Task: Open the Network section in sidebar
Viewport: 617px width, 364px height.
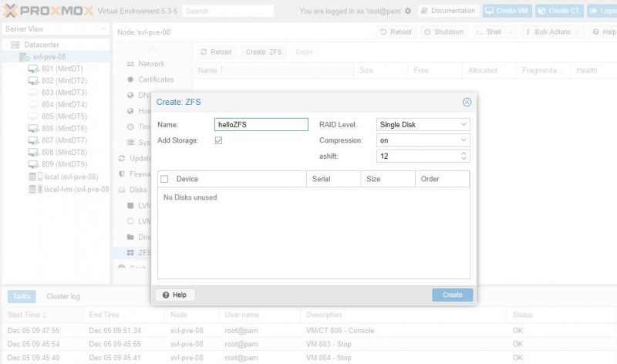Action: [x=150, y=64]
